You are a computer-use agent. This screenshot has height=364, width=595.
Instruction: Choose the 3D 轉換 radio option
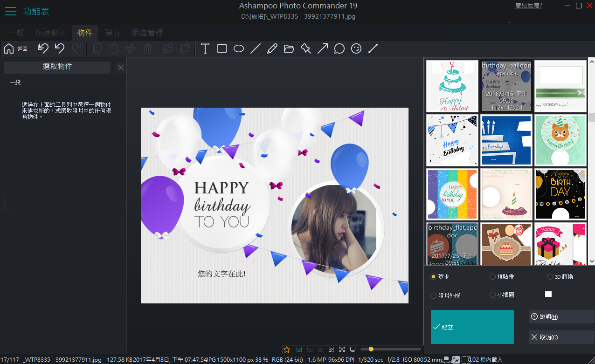point(550,277)
